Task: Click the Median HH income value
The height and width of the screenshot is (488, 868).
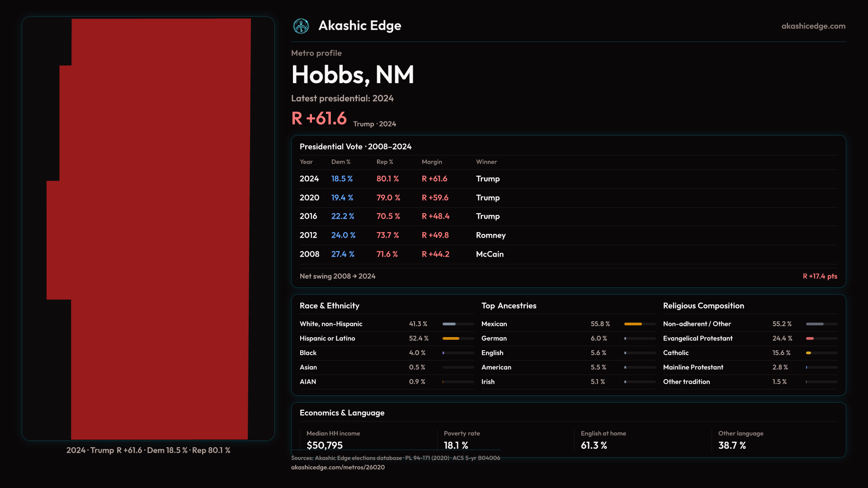Action: pos(325,446)
